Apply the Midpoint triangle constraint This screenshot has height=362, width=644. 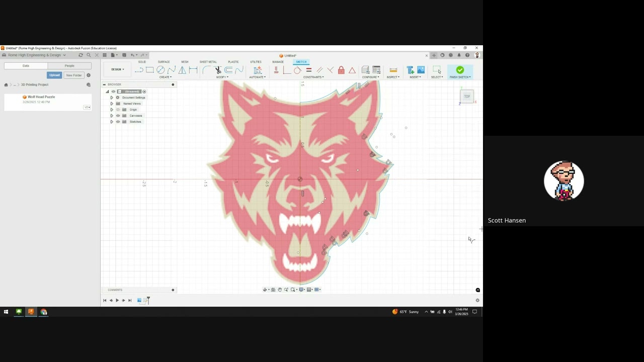[352, 70]
